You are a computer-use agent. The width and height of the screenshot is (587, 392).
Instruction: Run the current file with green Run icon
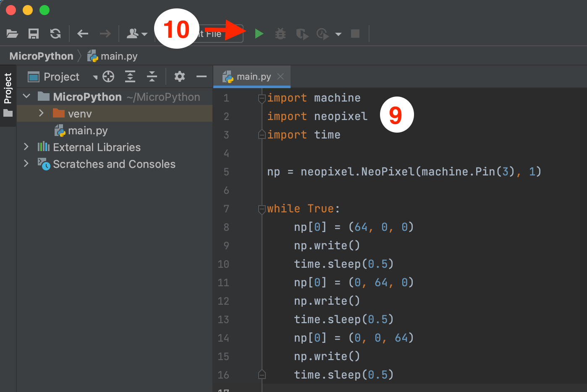[259, 34]
